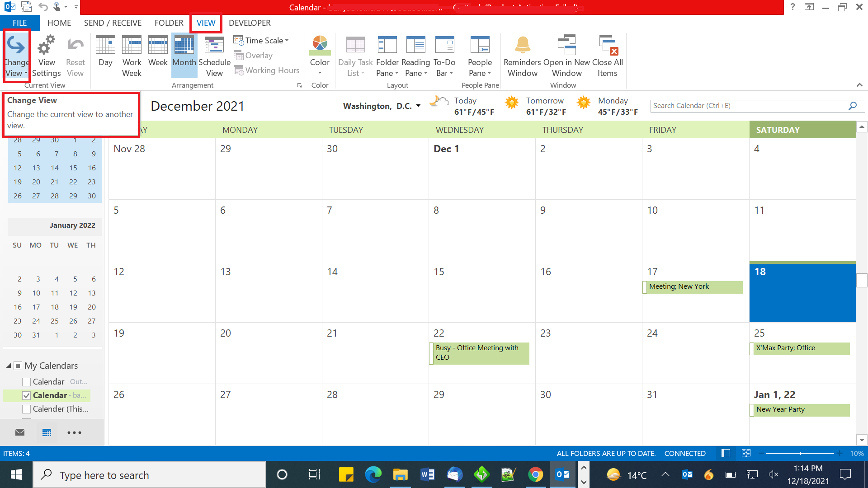Select the HOME ribbon tab
The image size is (868, 488).
(x=59, y=23)
